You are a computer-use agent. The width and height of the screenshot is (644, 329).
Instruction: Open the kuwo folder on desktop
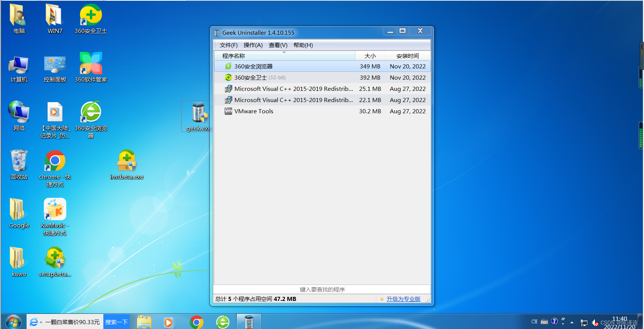19,262
